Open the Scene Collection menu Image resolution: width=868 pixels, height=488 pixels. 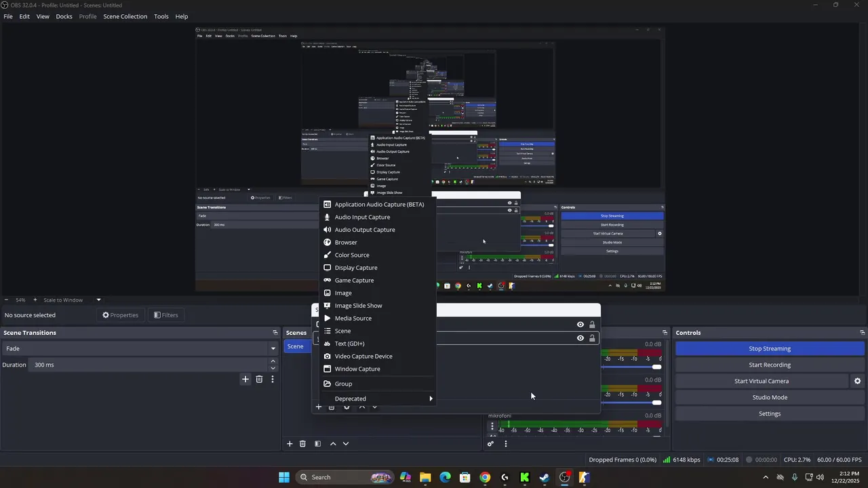click(x=125, y=16)
